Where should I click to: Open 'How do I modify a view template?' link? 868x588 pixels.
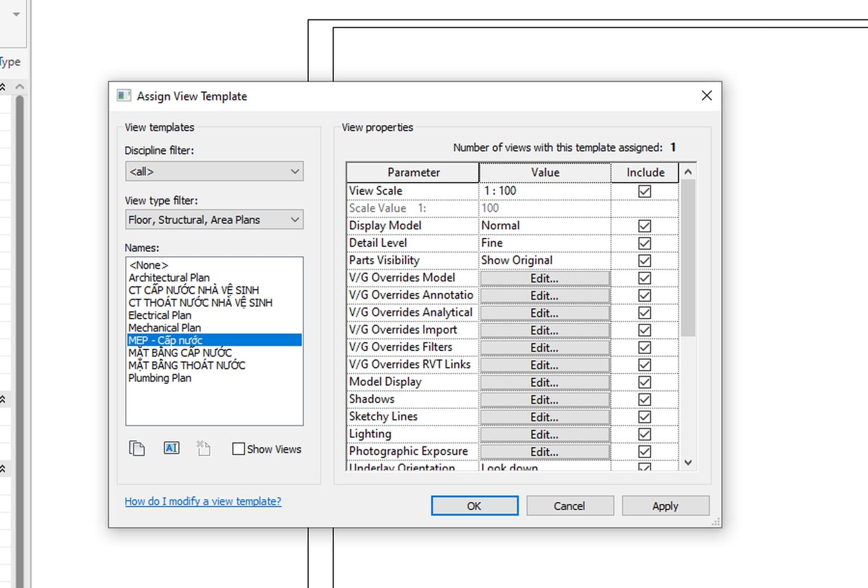tap(203, 501)
